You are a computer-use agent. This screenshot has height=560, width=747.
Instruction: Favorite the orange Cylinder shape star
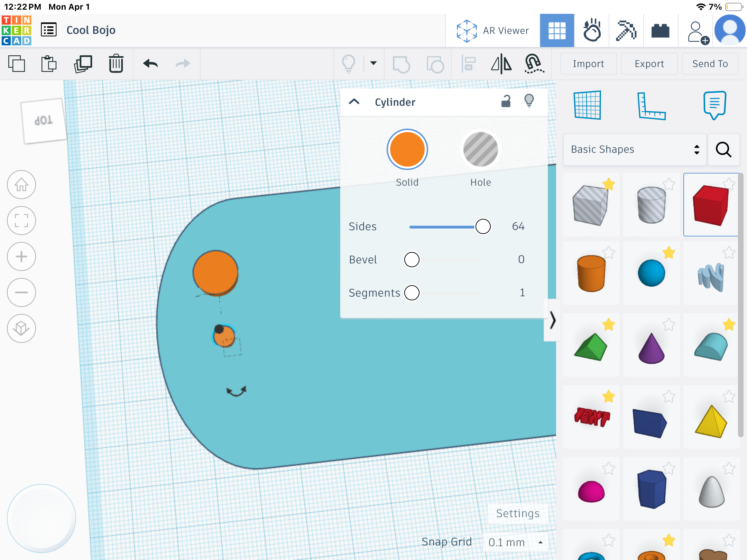point(609,253)
